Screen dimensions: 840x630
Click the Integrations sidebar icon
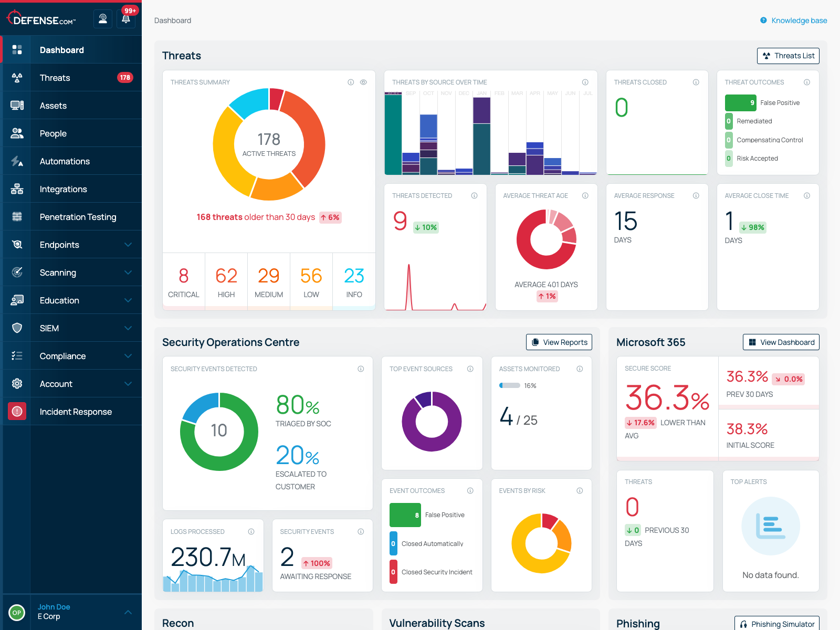(x=17, y=189)
